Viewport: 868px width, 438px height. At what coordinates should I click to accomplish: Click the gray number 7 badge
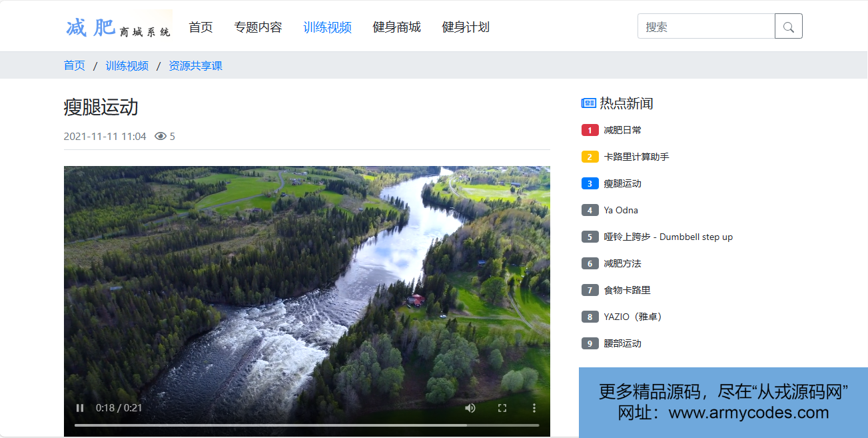click(590, 290)
